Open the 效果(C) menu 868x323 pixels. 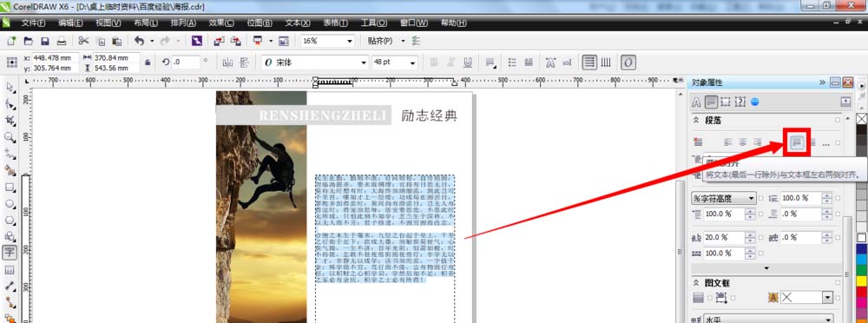coord(221,23)
